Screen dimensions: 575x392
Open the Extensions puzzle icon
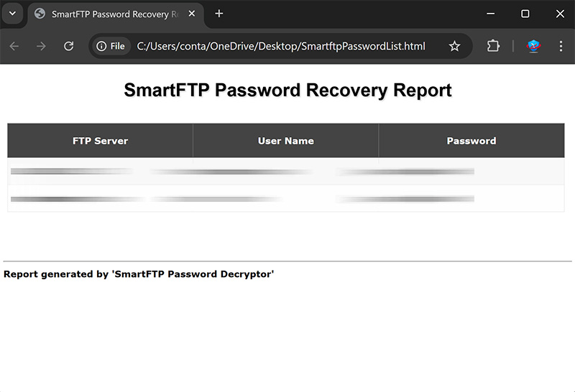click(493, 46)
